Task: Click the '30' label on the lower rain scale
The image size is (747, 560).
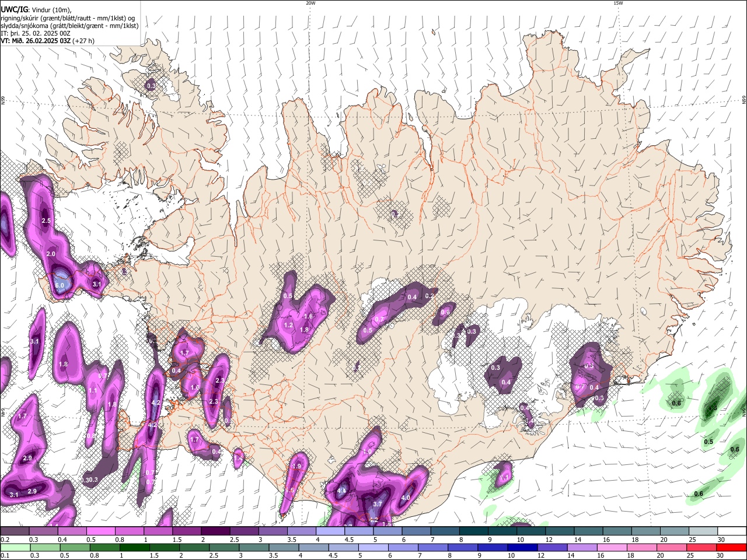Action: [720, 556]
